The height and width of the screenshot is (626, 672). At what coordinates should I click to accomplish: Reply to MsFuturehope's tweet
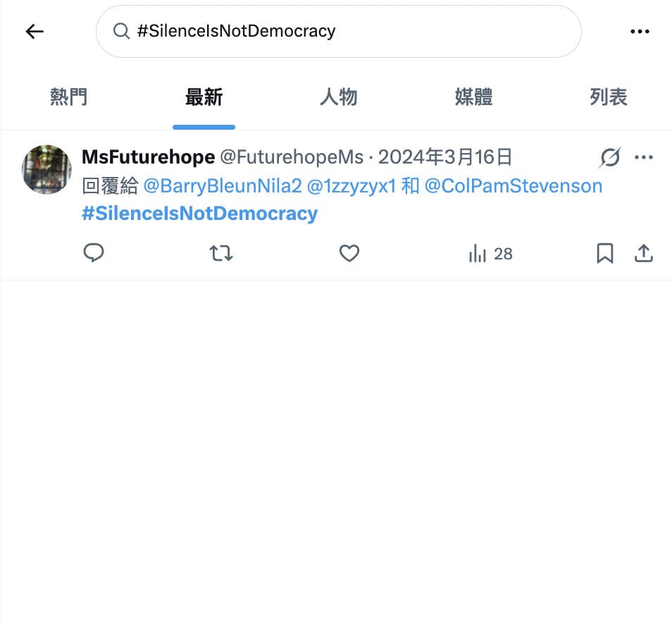pos(94,253)
